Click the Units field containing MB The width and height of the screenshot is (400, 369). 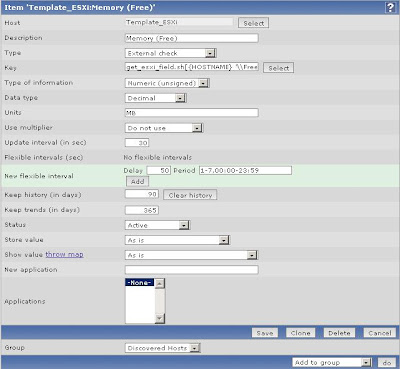click(191, 113)
